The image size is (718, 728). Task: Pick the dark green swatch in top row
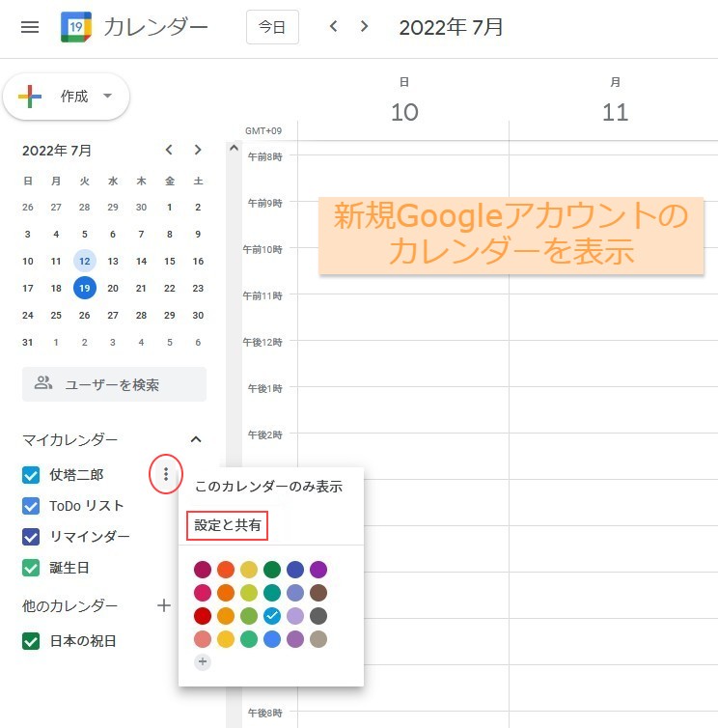click(272, 570)
